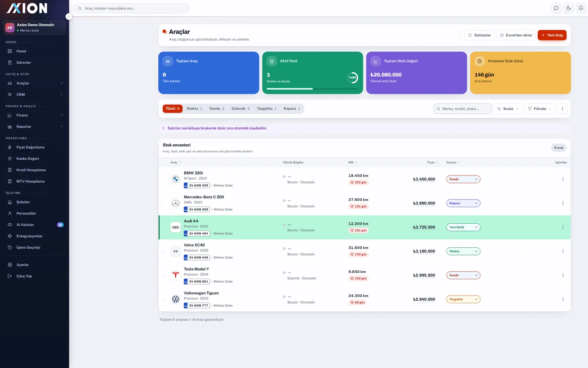Image resolution: width=588 pixels, height=368 pixels.
Task: Open Tezgahta status dropdown for Volkswagen Tiguan
Action: tap(463, 299)
